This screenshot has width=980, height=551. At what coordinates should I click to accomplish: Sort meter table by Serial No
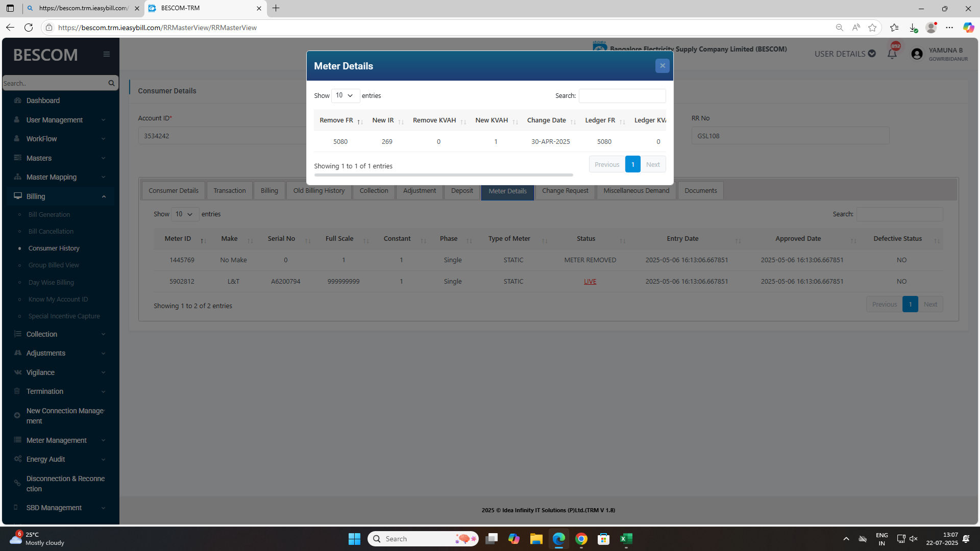click(286, 239)
